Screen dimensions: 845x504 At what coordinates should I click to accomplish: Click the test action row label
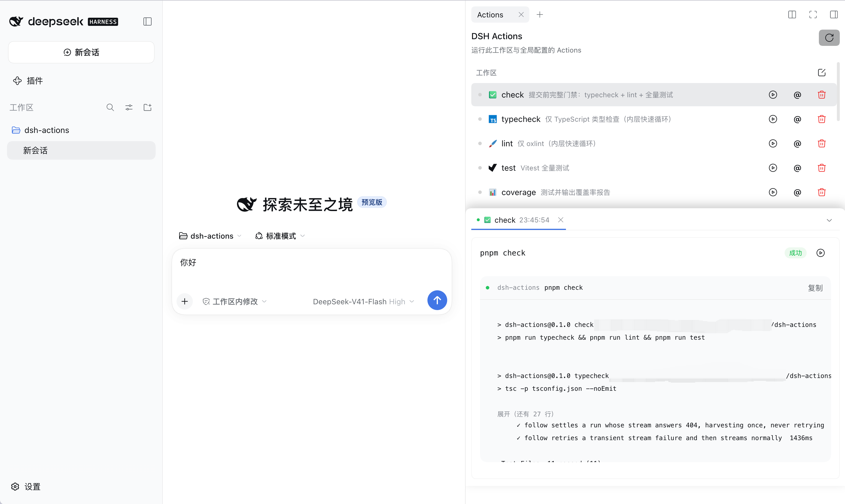tap(508, 168)
